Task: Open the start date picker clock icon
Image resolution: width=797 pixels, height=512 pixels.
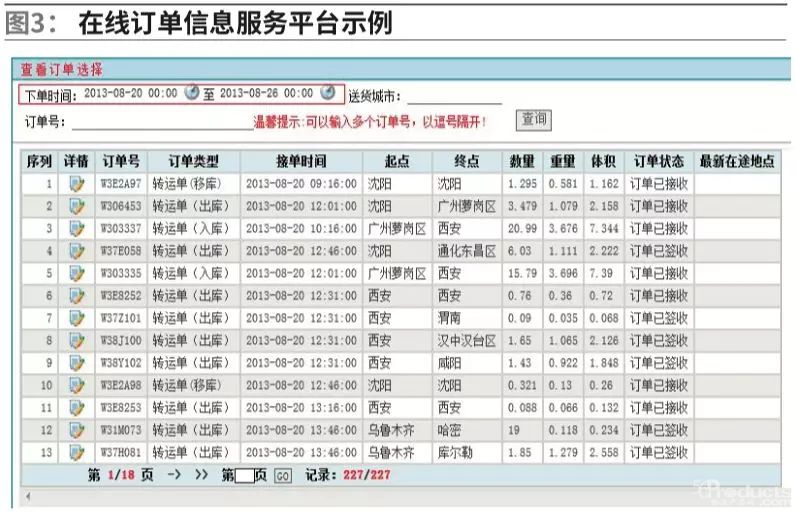Action: coord(192,93)
